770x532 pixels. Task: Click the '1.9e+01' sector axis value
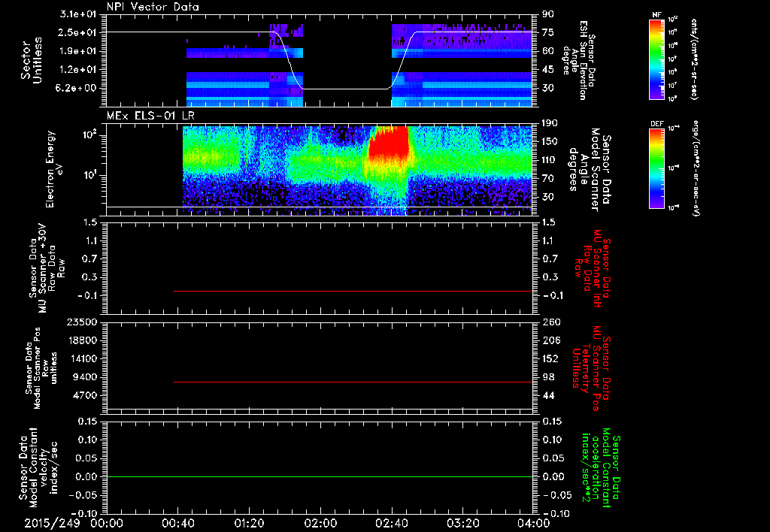[x=77, y=51]
